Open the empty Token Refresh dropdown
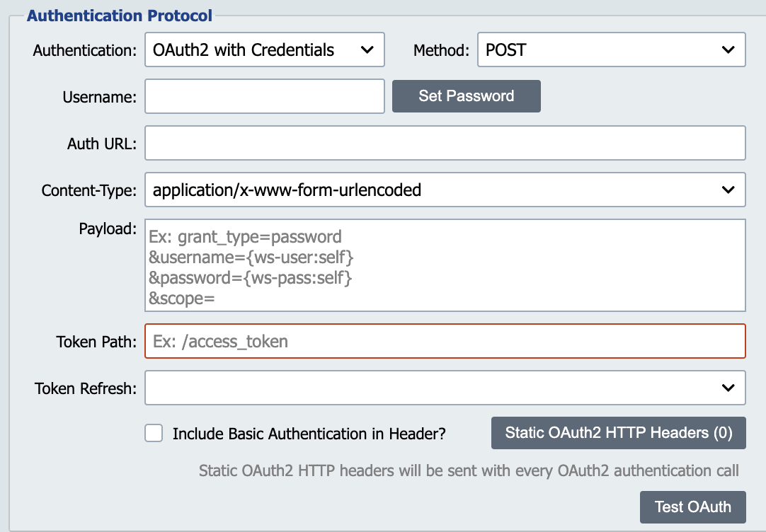766x532 pixels. pyautogui.click(x=445, y=388)
